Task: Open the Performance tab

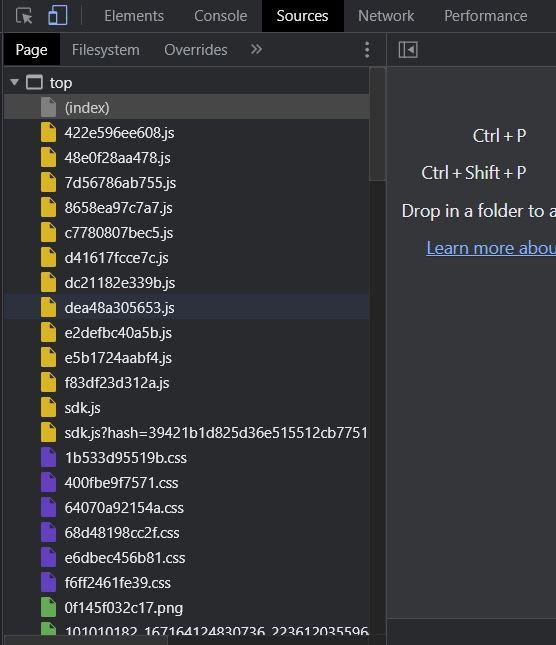Action: [x=486, y=16]
